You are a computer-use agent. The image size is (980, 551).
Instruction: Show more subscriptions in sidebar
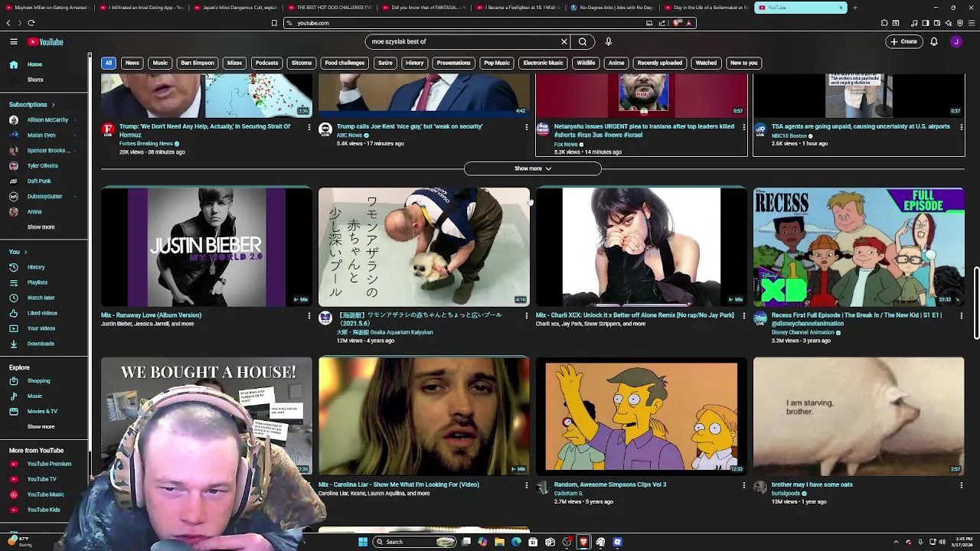(41, 227)
